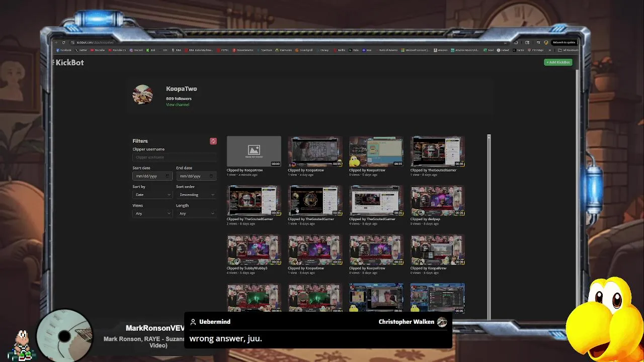Click the '1 view · a minute ago' text
Image resolution: width=644 pixels, height=362 pixels.
(x=243, y=174)
